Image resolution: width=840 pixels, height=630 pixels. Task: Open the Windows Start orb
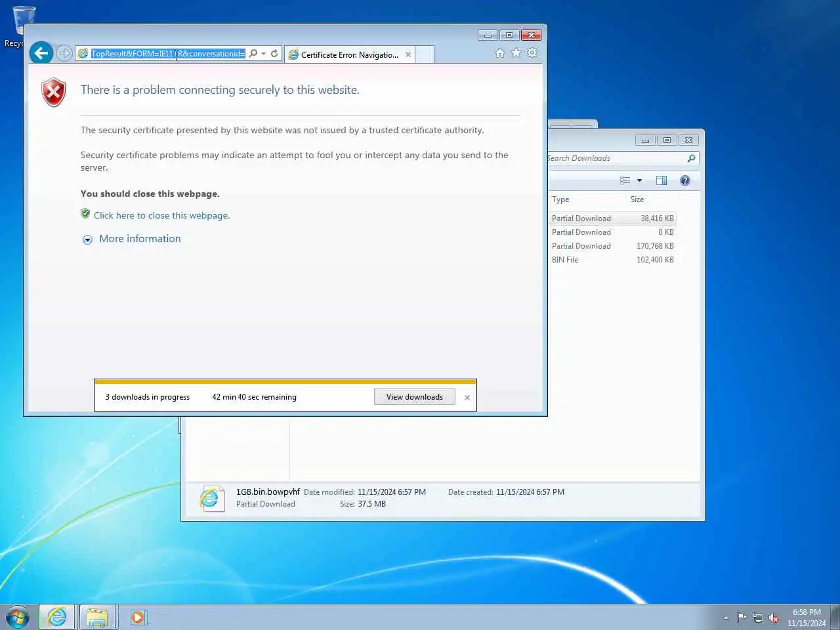point(18,618)
